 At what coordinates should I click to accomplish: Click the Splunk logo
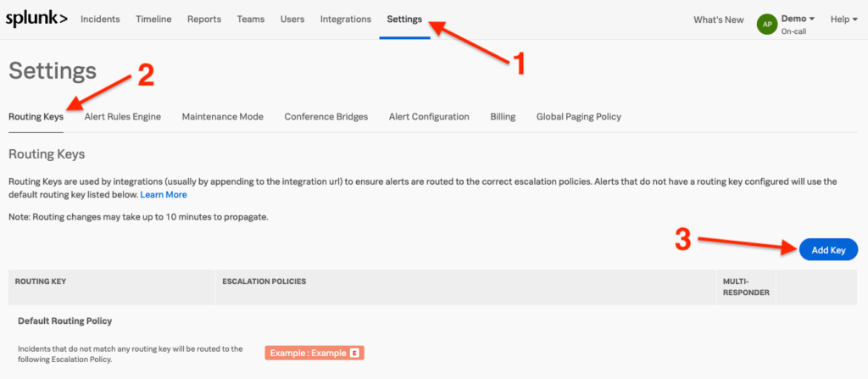[x=36, y=20]
